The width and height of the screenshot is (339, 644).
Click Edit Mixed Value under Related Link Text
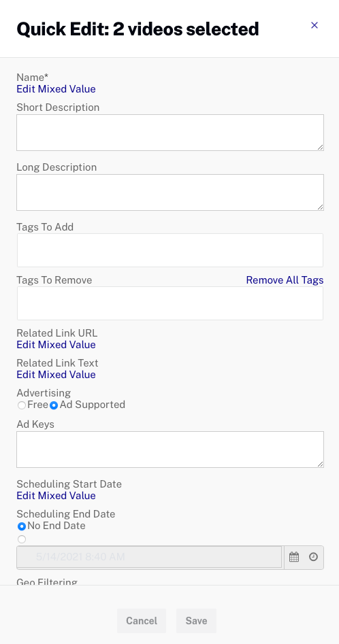pos(56,375)
